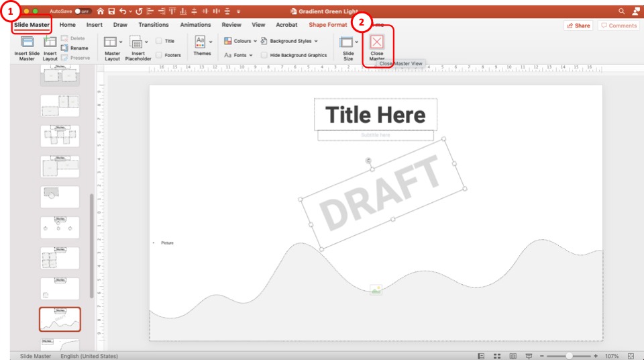The image size is (644, 360).
Task: Click the Slide Size icon
Action: tap(346, 42)
